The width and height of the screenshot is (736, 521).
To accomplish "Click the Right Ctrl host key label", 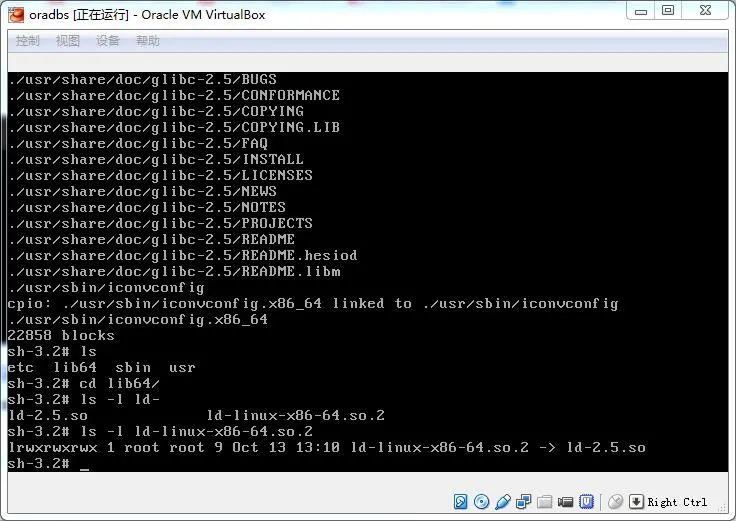I will tap(677, 502).
